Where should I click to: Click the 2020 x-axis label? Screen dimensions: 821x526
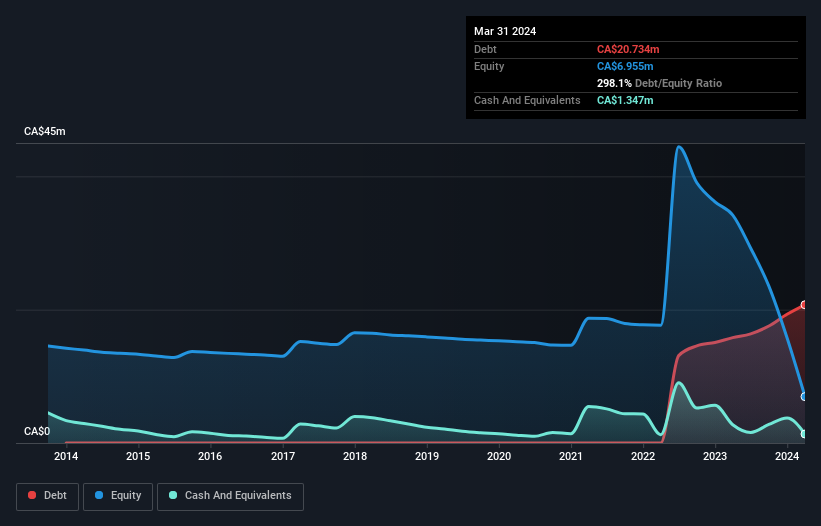[x=499, y=456]
